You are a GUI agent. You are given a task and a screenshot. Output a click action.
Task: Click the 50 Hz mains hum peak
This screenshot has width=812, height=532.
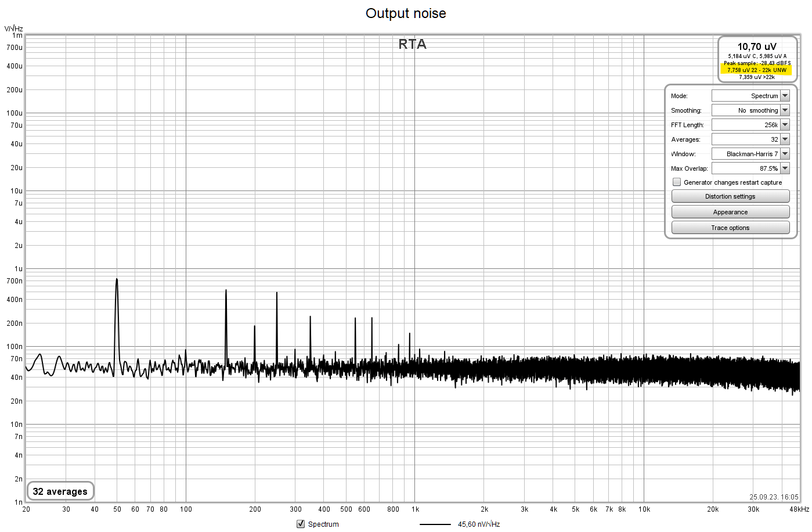coord(117,279)
